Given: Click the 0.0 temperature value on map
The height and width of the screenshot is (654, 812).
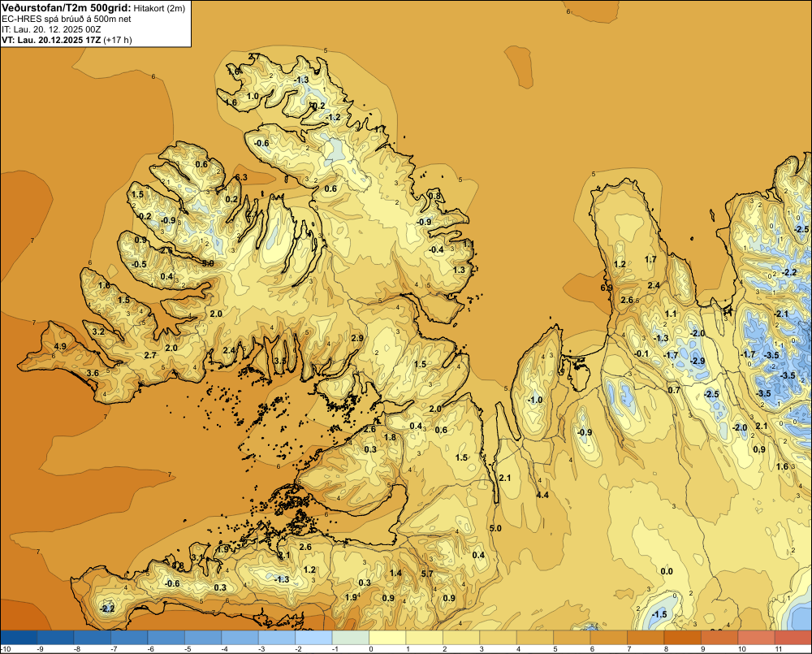Looking at the screenshot, I should click(667, 571).
